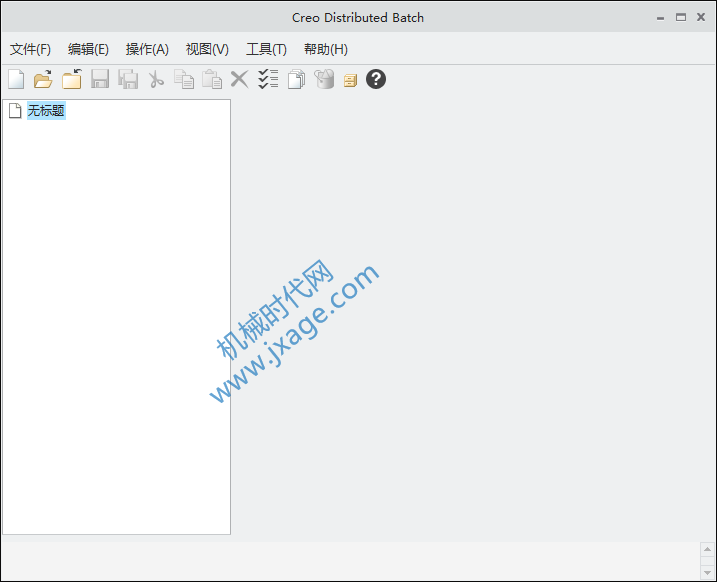
Task: Create a new blank file
Action: click(x=16, y=79)
